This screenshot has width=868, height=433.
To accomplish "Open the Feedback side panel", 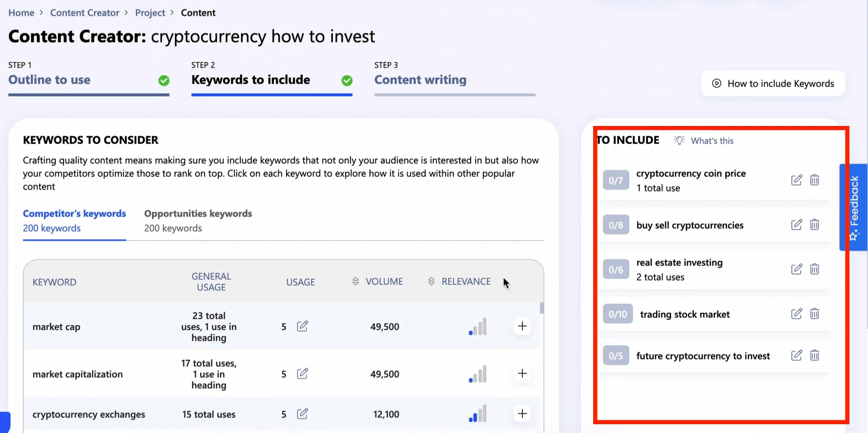I will tap(853, 207).
